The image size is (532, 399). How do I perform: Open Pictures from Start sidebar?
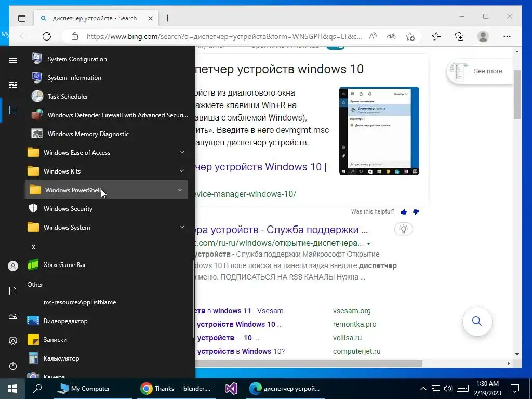pos(13,316)
